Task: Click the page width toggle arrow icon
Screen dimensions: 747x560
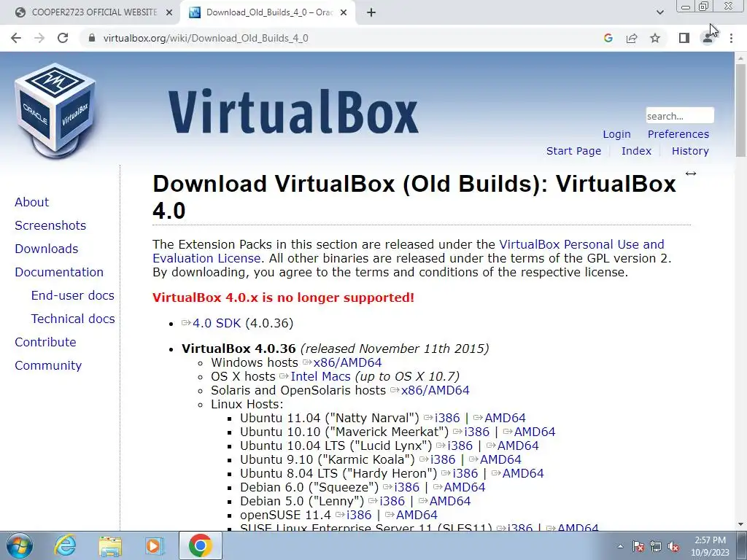Action: (691, 174)
